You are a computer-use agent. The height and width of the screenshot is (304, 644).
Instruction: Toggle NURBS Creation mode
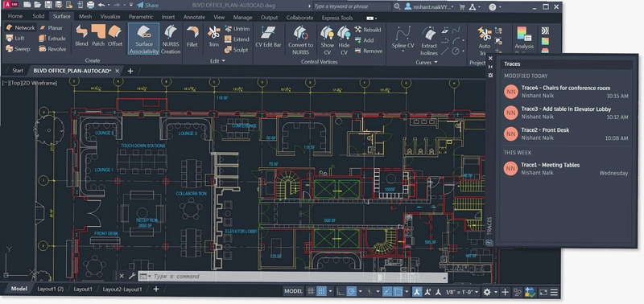[x=171, y=39]
